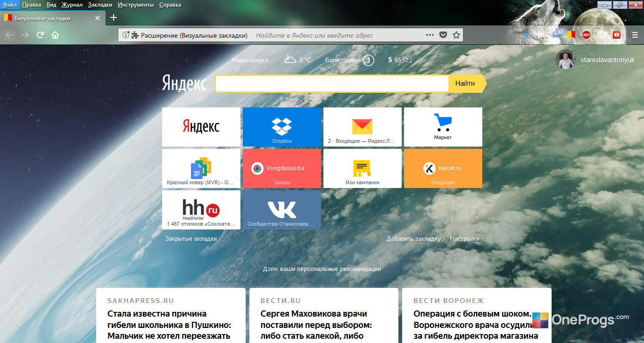Screen dimensions: 644x343
Task: Open the Adblock Plus ABP icon
Action: pyautogui.click(x=586, y=35)
